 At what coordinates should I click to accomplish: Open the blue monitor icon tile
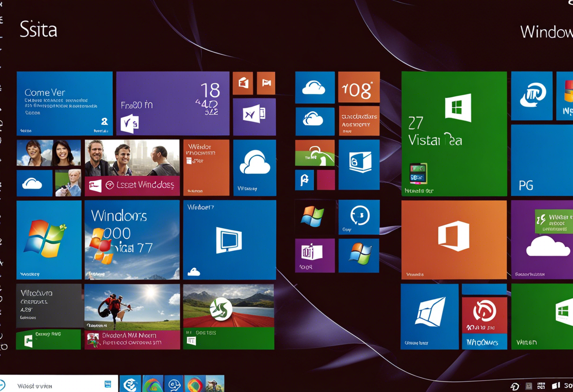(x=229, y=239)
